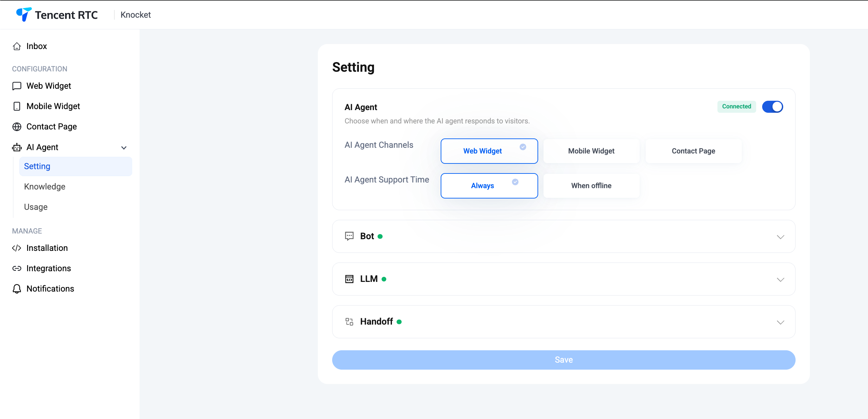Click the Integrations link icon
Viewport: 868px width, 419px height.
coord(17,269)
